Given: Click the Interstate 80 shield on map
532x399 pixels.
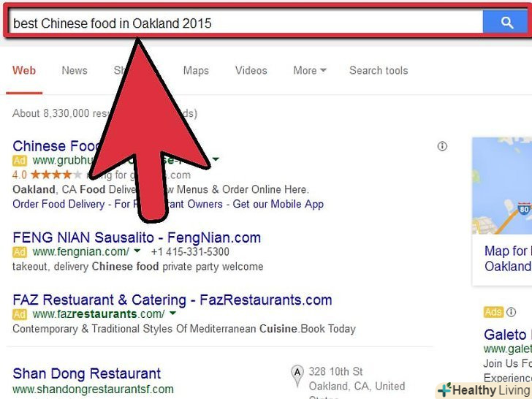Looking at the screenshot, I should tap(524, 208).
